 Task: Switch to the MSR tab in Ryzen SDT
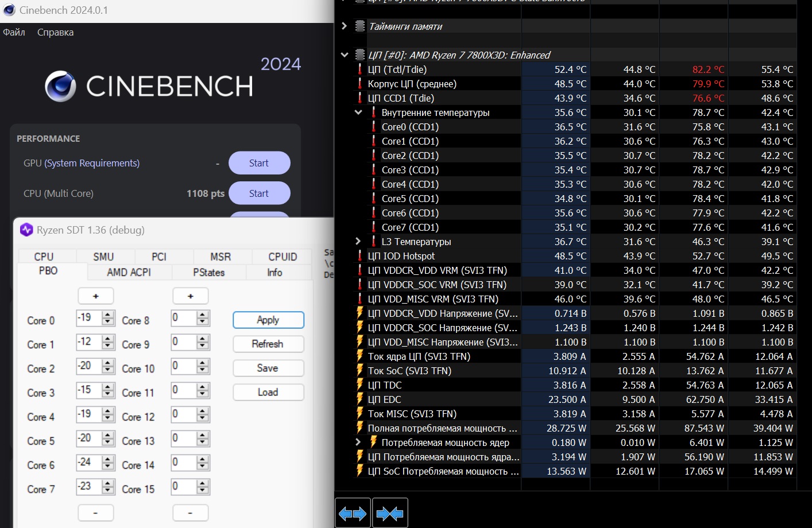(x=221, y=257)
